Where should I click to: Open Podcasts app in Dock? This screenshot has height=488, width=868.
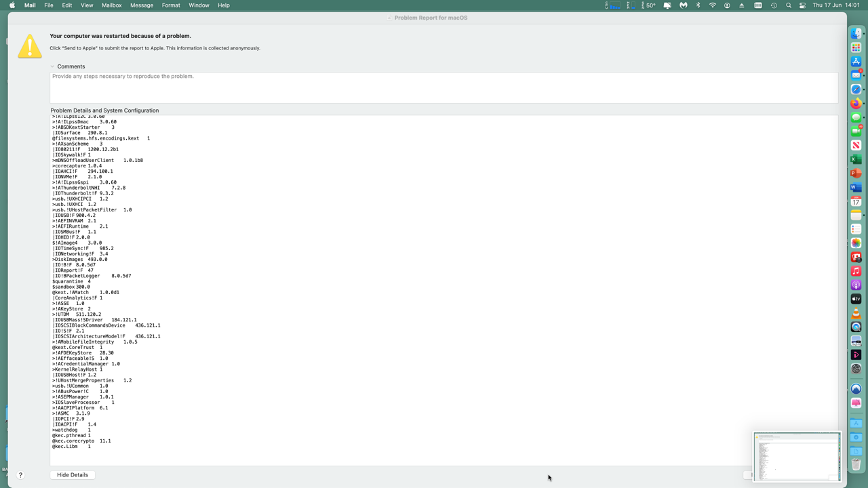[856, 285]
